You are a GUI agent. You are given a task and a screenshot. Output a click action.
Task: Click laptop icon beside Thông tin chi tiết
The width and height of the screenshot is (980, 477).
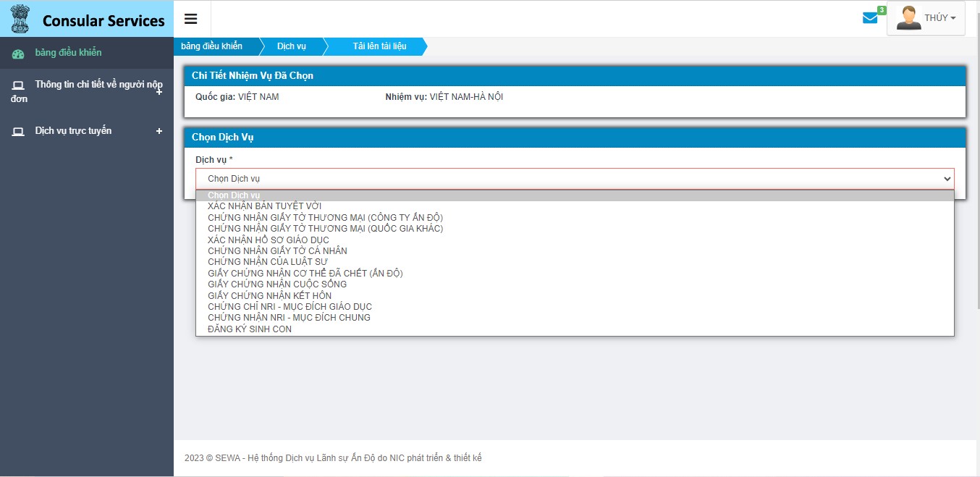point(18,85)
